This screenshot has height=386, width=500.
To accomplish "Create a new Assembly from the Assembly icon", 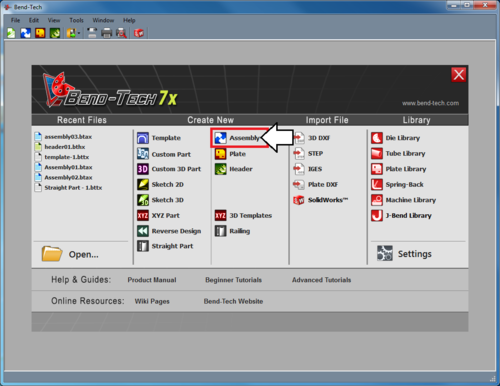I will (x=220, y=138).
